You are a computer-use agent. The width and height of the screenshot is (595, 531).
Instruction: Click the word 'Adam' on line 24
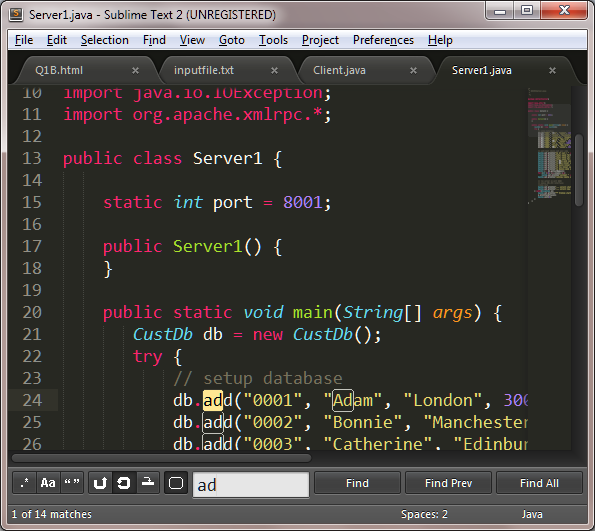pyautogui.click(x=353, y=400)
